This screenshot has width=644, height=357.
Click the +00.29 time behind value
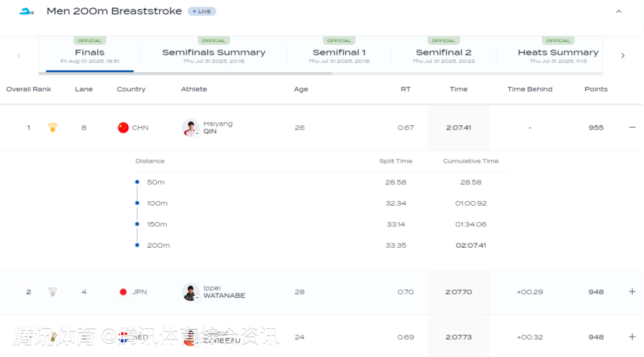click(530, 292)
